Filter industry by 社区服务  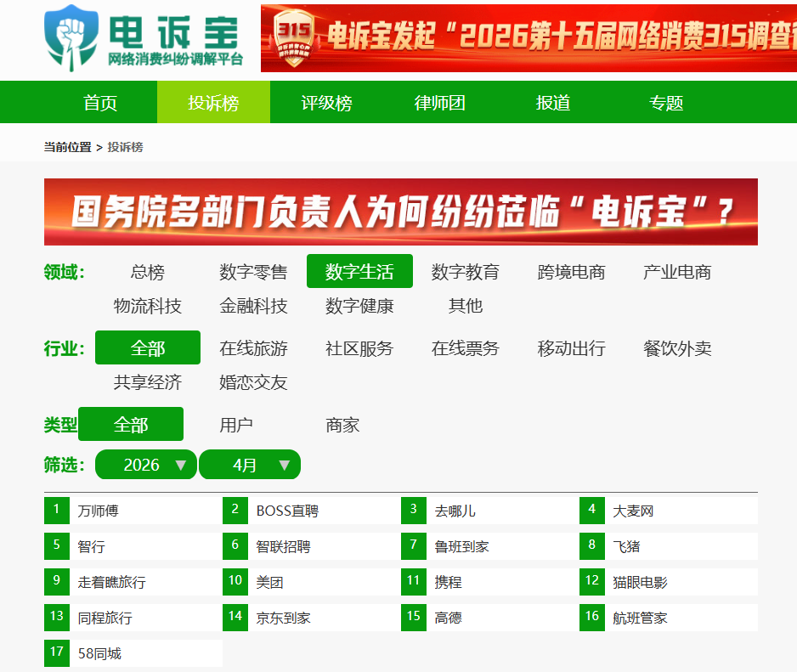(x=359, y=347)
